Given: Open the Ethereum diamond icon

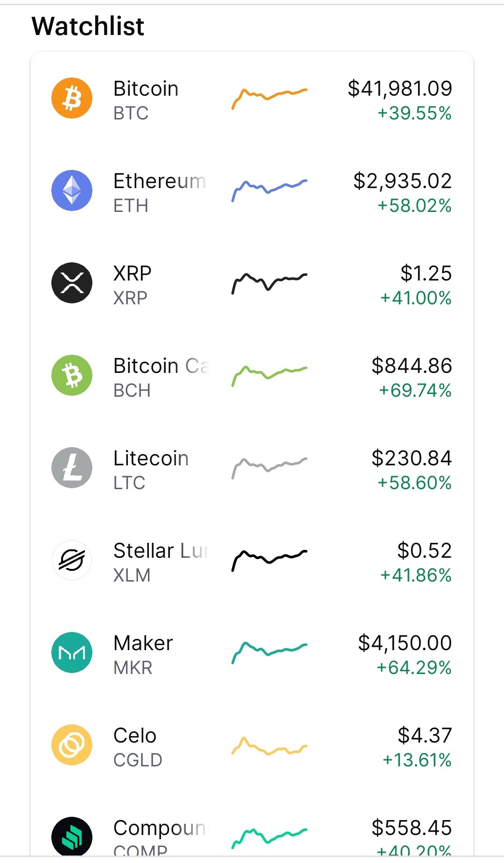Looking at the screenshot, I should point(72,190).
